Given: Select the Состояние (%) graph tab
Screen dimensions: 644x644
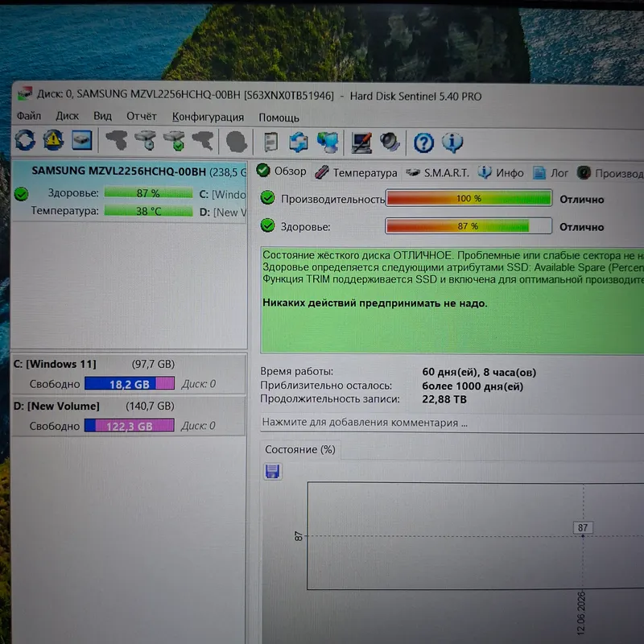Looking at the screenshot, I should (299, 449).
